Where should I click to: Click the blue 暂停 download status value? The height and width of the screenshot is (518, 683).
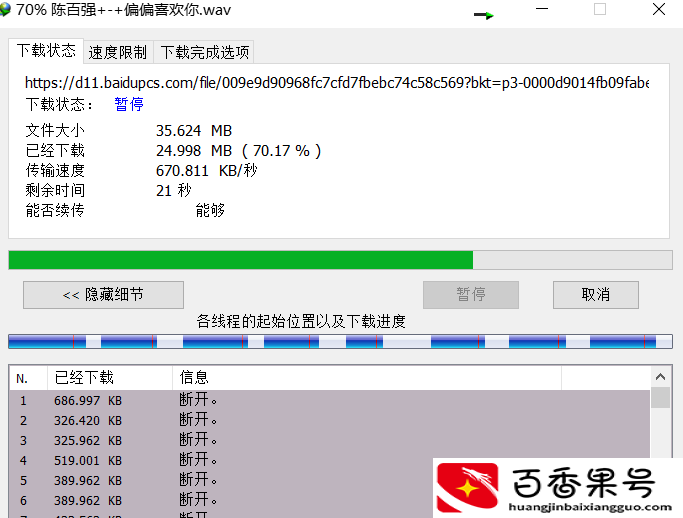[x=129, y=104]
